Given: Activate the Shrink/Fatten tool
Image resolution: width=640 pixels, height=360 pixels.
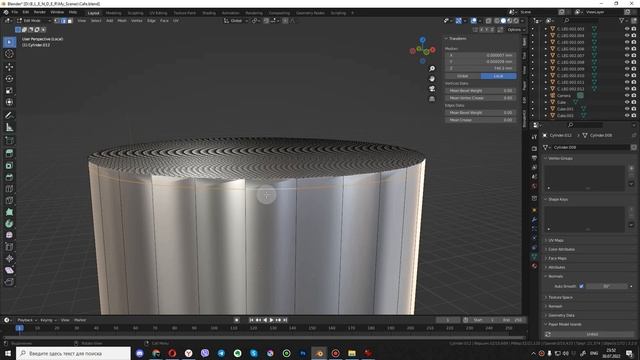Looking at the screenshot, I should tap(9, 259).
